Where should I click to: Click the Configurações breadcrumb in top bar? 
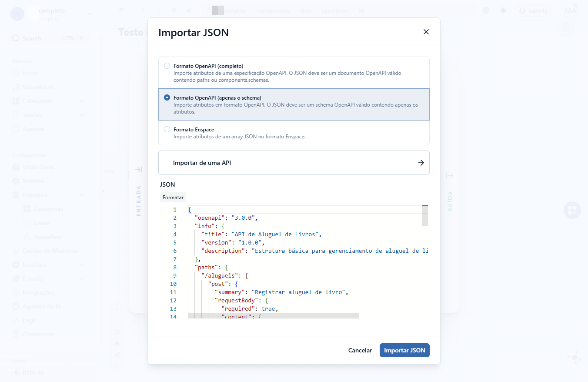(x=273, y=10)
